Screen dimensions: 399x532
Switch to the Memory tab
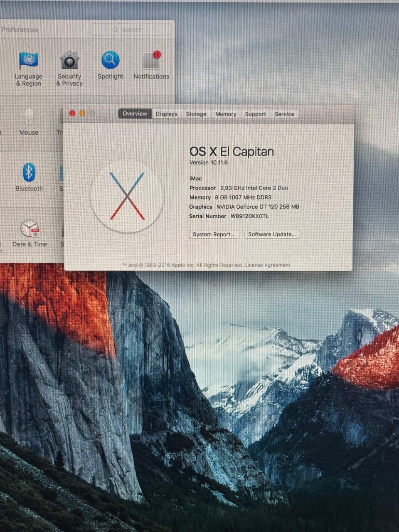click(x=226, y=114)
